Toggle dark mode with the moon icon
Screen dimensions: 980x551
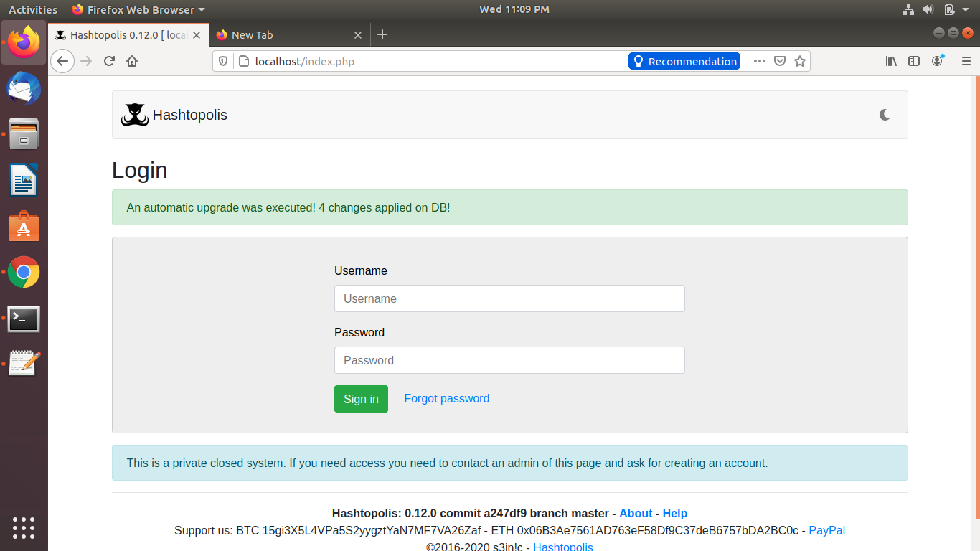[885, 115]
